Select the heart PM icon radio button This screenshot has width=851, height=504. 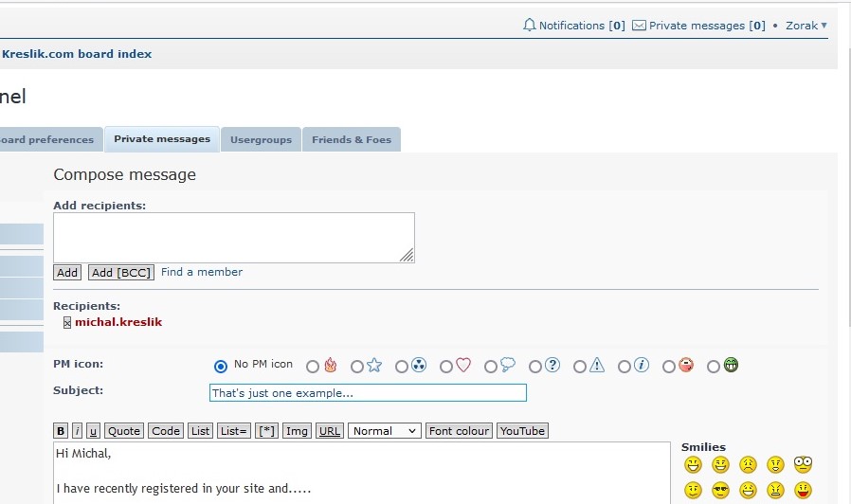point(446,367)
